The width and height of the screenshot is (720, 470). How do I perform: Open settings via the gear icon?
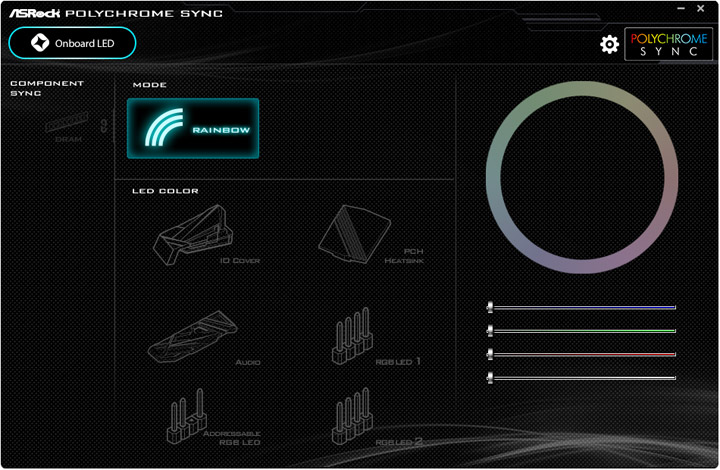[609, 45]
